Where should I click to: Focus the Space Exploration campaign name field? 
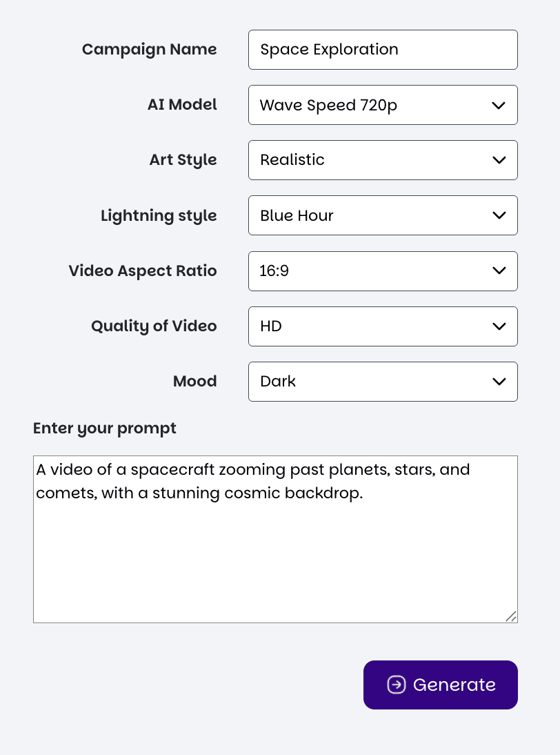383,50
